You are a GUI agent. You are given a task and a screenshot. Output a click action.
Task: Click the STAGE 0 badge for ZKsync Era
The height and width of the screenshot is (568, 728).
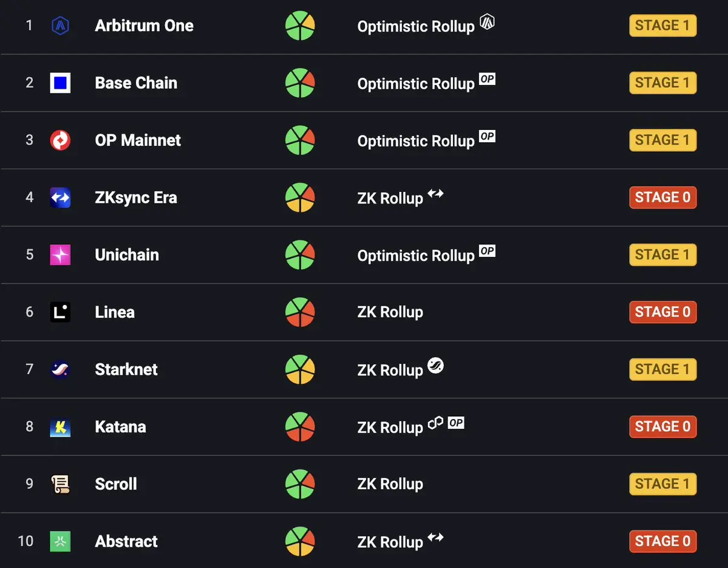point(662,197)
